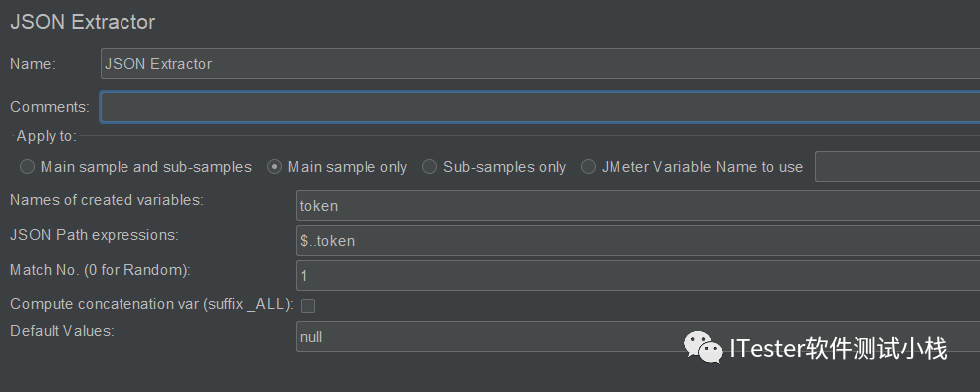Click the WeChat logo icon in the watermark
The image size is (980, 392).
click(703, 347)
